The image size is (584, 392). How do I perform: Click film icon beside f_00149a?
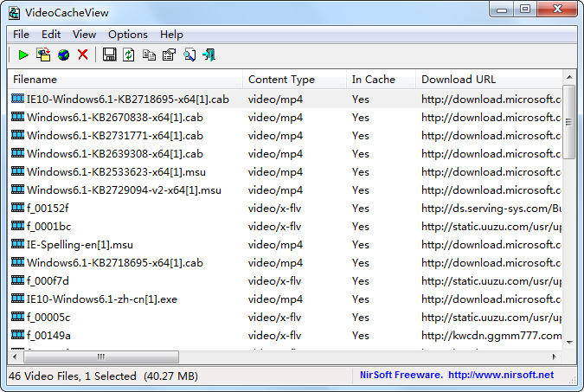17,335
